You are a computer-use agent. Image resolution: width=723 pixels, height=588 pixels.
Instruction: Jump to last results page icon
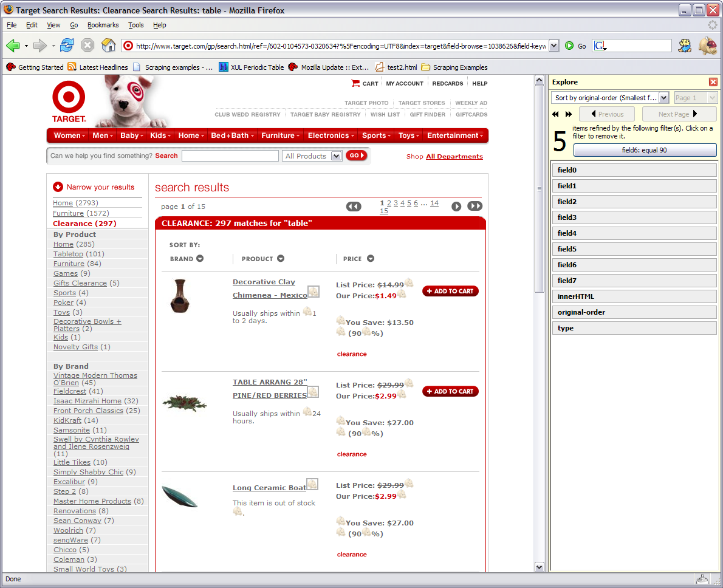[x=475, y=207]
